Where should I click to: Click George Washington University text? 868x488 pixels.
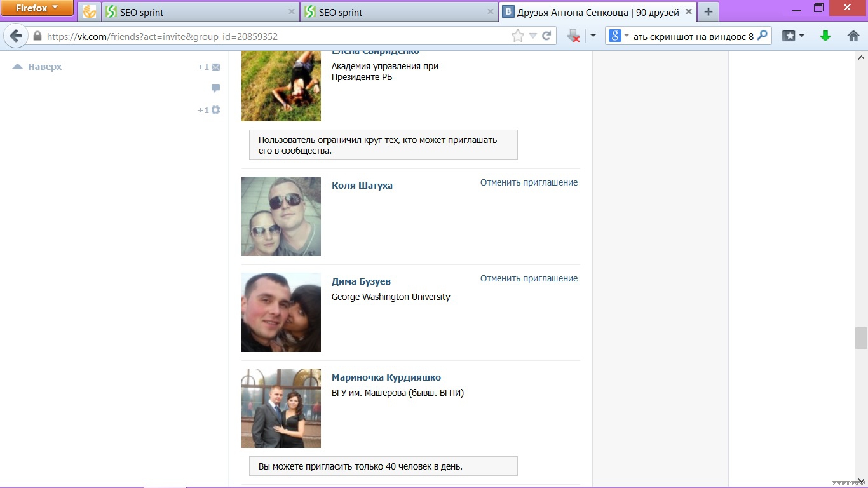[x=391, y=297]
